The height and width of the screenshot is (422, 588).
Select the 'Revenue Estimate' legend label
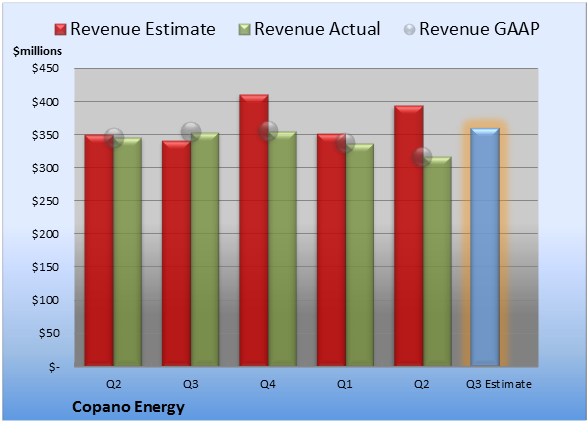pos(143,29)
